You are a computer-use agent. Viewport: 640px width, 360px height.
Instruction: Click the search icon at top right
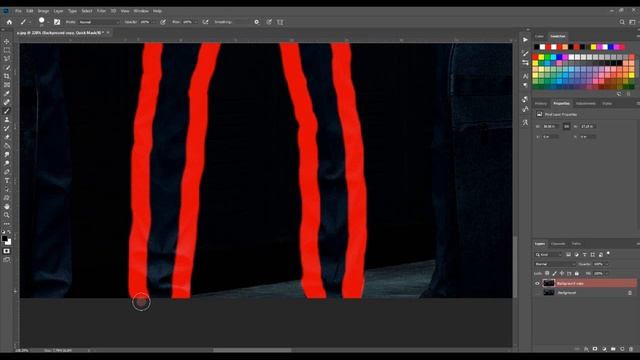pyautogui.click(x=622, y=22)
